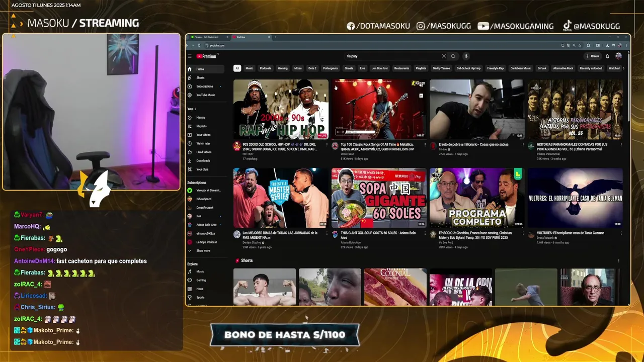
Task: Switch to the Stream - Kick Dashboard tab
Action: tap(208, 37)
